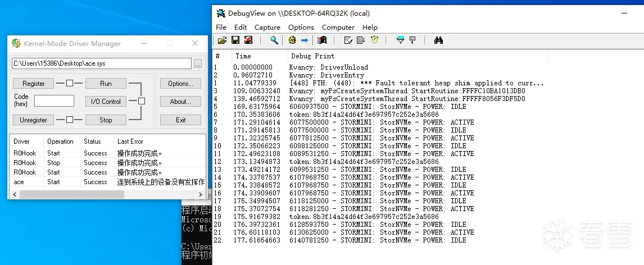Click the I/O Control button
Screen dimensions: 644x265
[106, 101]
